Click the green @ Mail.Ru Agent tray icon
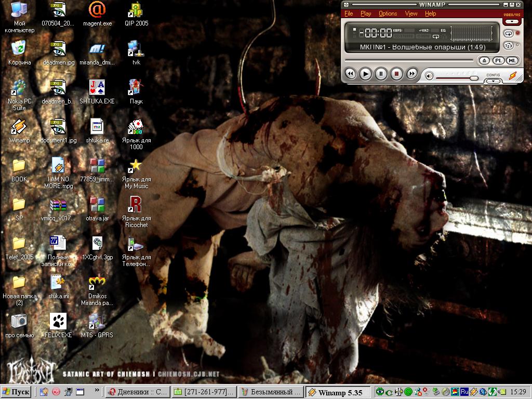This screenshot has height=399, width=532. [x=408, y=392]
